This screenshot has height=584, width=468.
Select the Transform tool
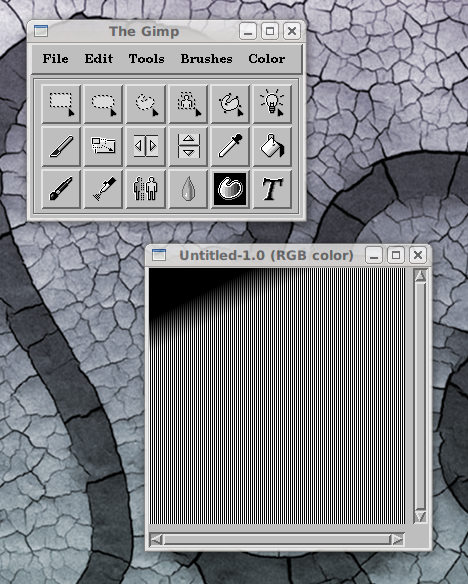pyautogui.click(x=103, y=146)
